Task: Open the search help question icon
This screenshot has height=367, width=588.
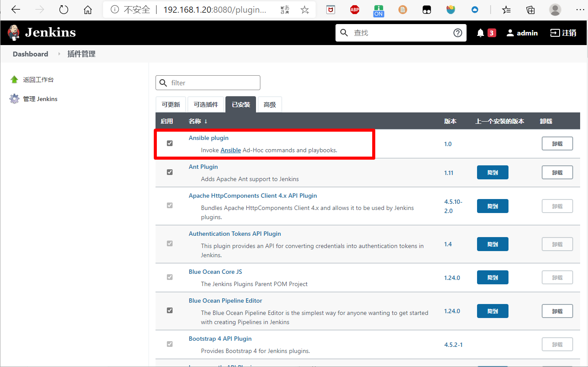Action: 458,33
